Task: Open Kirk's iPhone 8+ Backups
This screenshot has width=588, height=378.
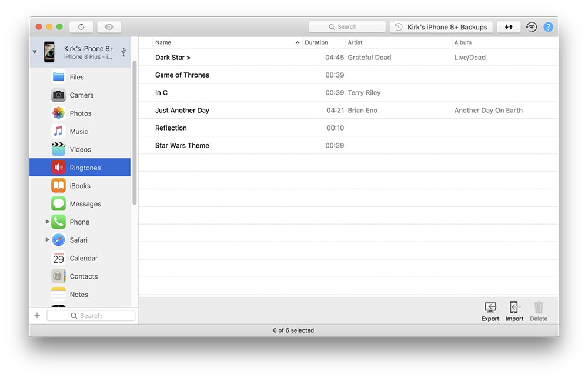Action: [441, 27]
